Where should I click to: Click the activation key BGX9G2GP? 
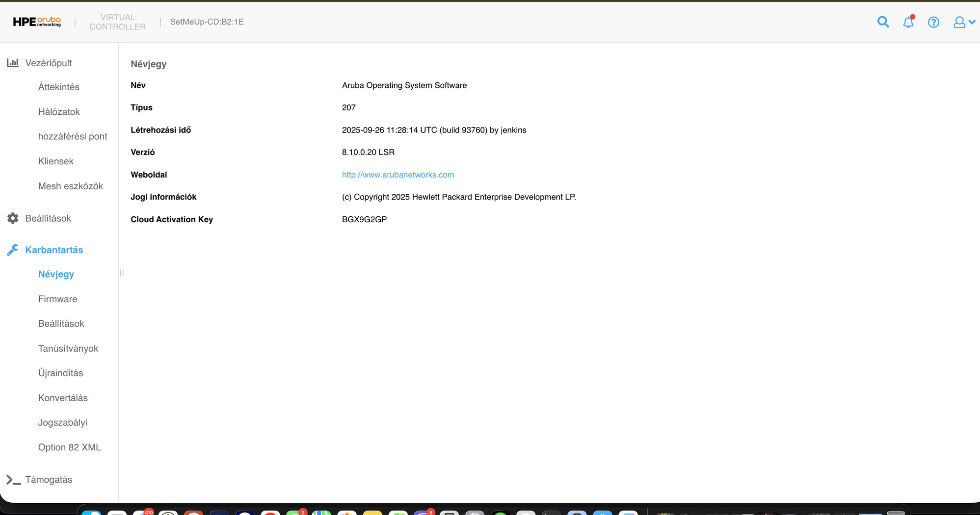(365, 219)
